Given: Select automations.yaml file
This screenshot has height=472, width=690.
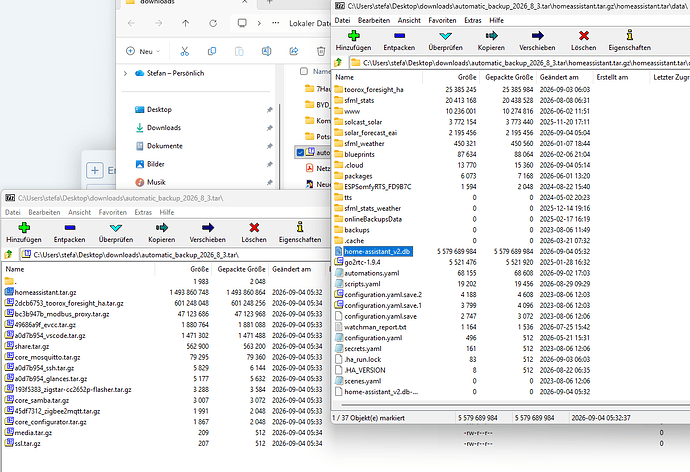Looking at the screenshot, I should 371,273.
